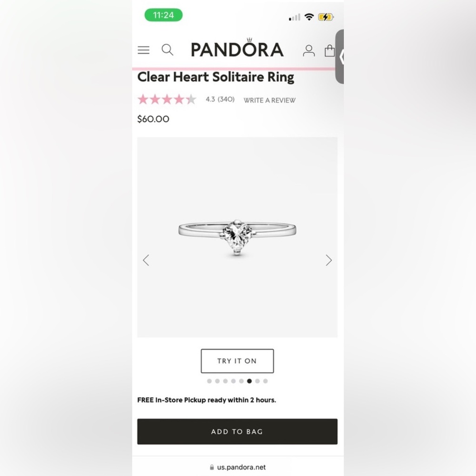Image resolution: width=476 pixels, height=476 pixels.
Task: Click the 4.3 (340) reviews count
Action: [219, 99]
